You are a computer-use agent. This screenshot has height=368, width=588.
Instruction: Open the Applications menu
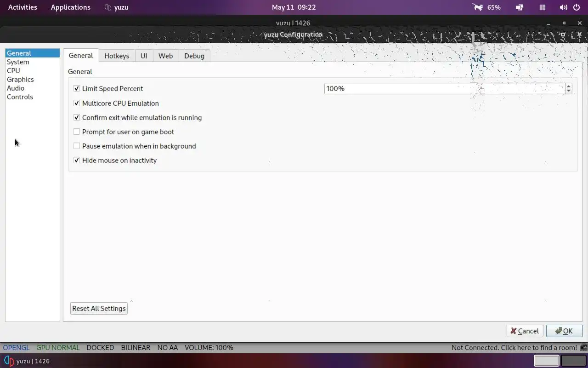(71, 7)
